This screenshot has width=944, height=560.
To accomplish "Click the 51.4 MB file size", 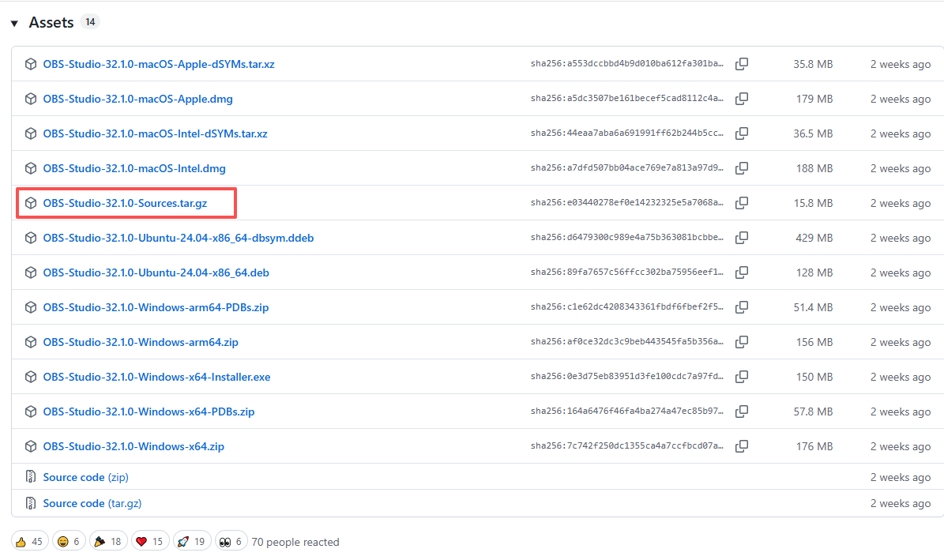I will coord(813,307).
